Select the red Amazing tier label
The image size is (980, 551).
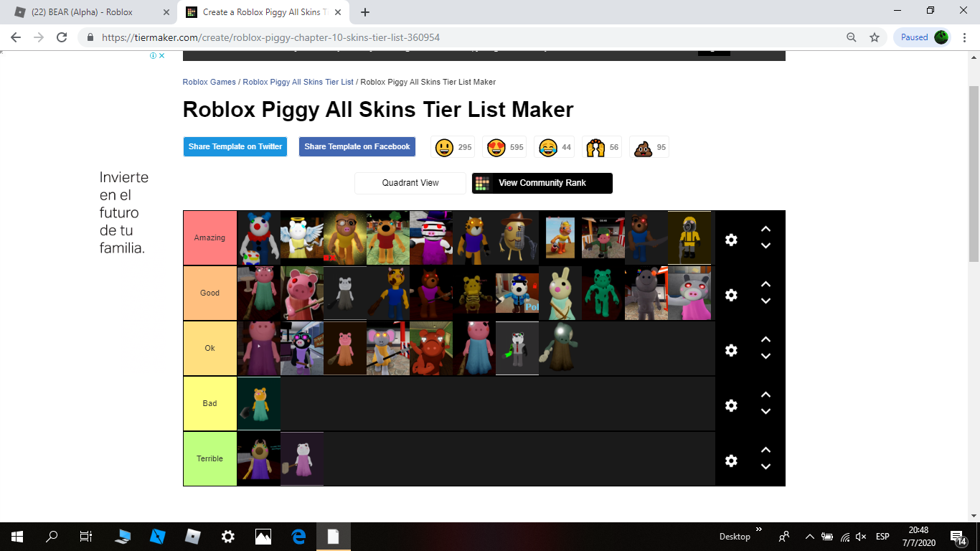(210, 238)
